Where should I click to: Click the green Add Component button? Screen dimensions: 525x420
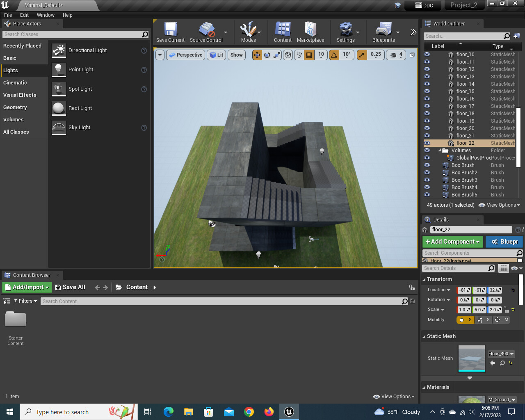452,242
